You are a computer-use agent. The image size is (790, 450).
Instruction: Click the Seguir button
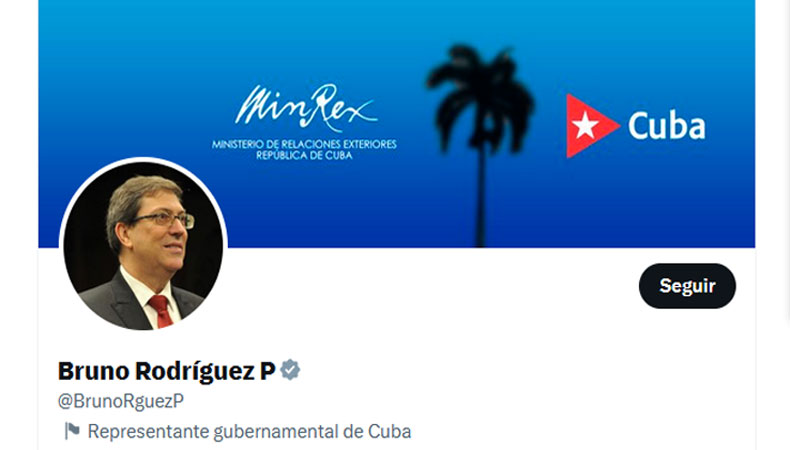pyautogui.click(x=687, y=286)
